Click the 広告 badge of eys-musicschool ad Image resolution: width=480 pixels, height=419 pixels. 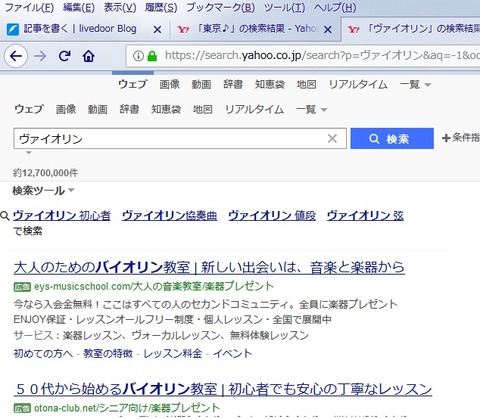[x=22, y=287]
